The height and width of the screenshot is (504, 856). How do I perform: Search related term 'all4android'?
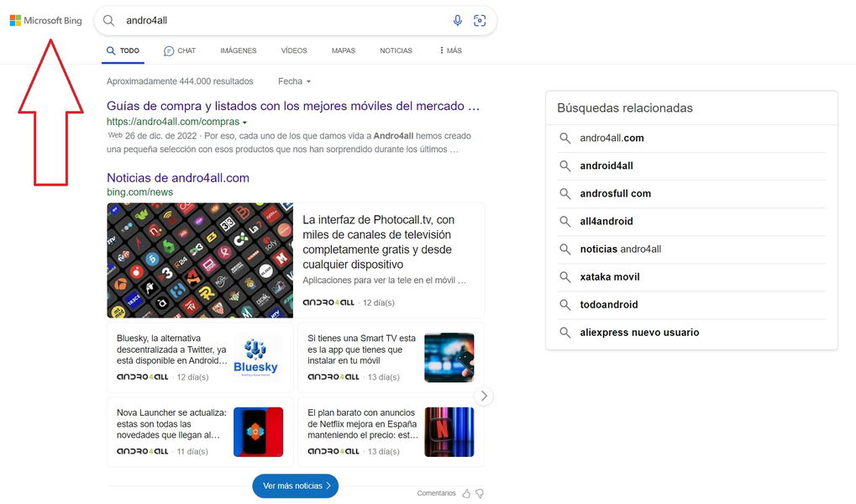click(607, 222)
